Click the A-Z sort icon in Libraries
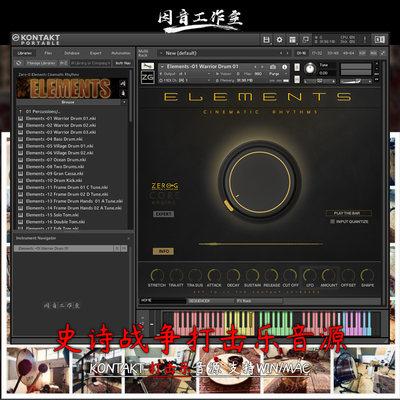 63,63
